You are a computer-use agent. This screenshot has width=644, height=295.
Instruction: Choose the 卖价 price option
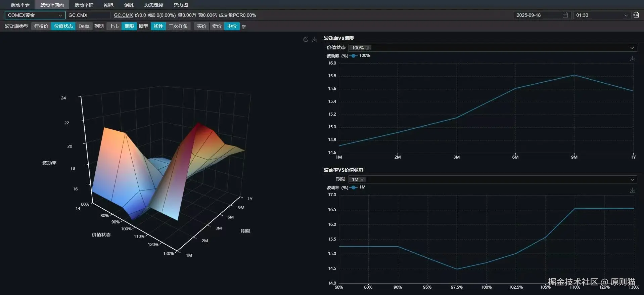tap(217, 26)
